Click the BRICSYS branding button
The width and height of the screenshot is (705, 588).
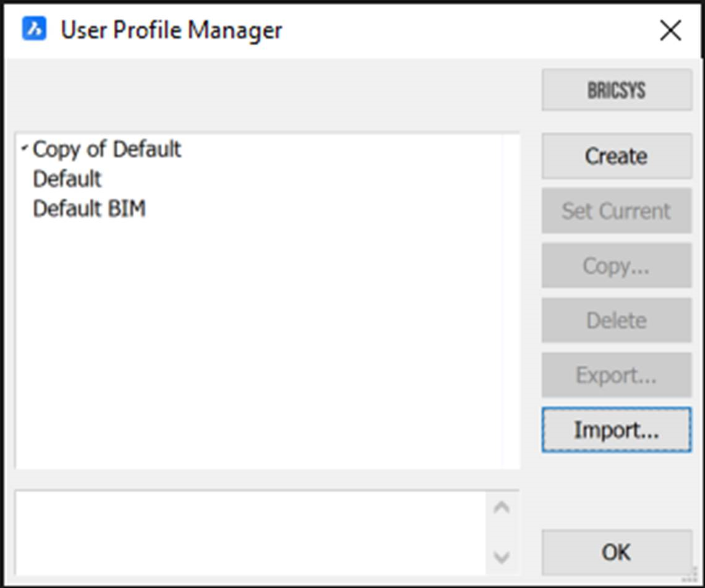click(616, 90)
